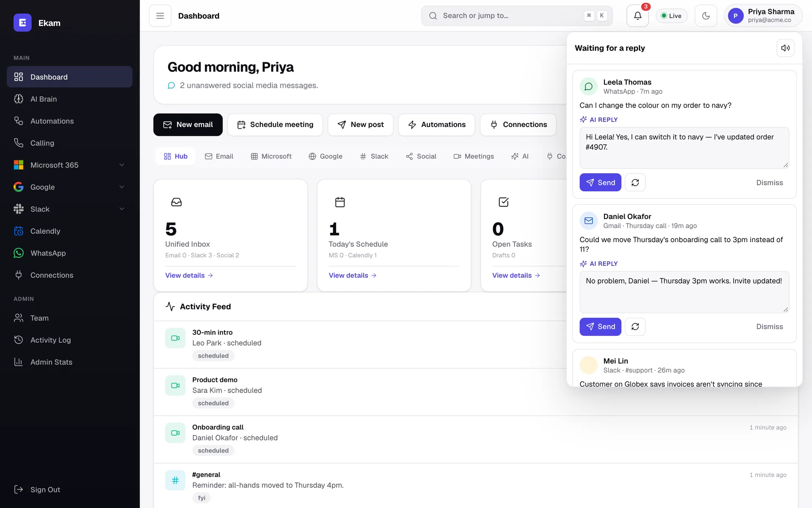Click Schedule meeting button
The width and height of the screenshot is (812, 508).
pyautogui.click(x=275, y=124)
